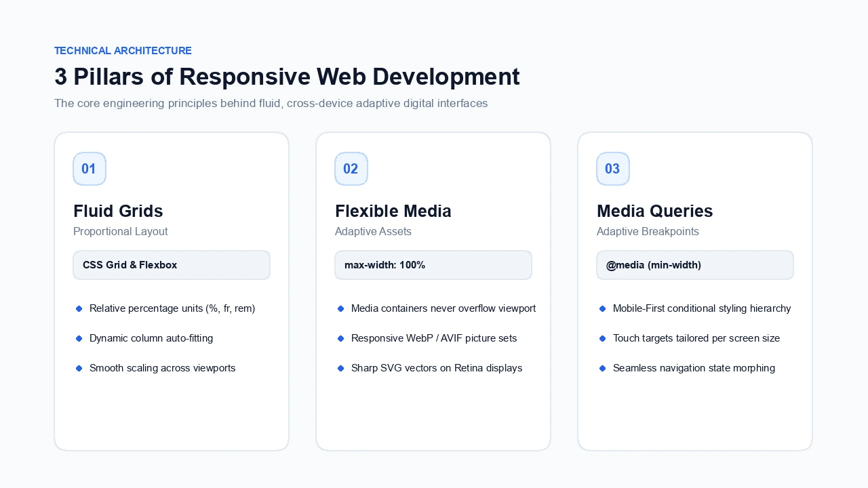
Task: Click bullet dot beside Relative percentage units
Action: [x=79, y=308]
